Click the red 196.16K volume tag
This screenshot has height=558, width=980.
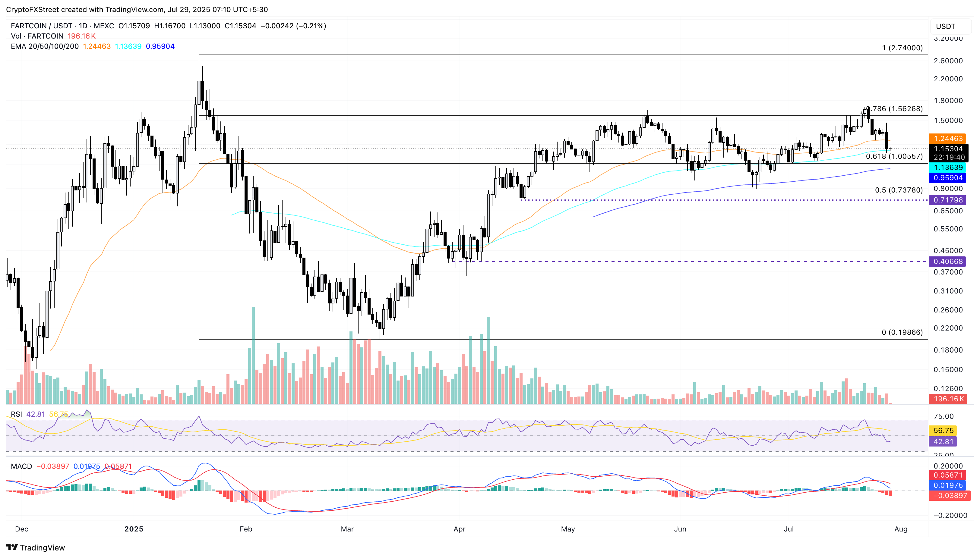pos(947,399)
